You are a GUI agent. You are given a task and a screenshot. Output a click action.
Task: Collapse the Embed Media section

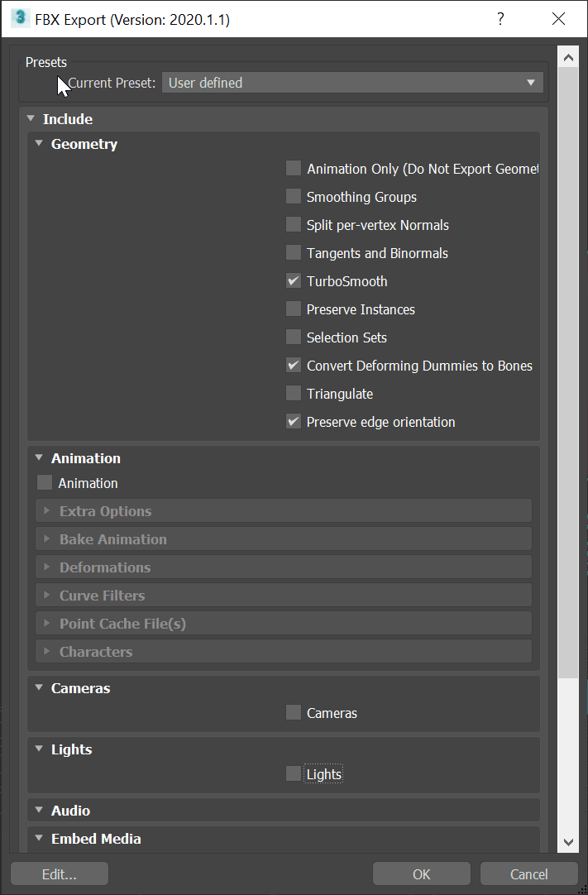pyautogui.click(x=39, y=839)
